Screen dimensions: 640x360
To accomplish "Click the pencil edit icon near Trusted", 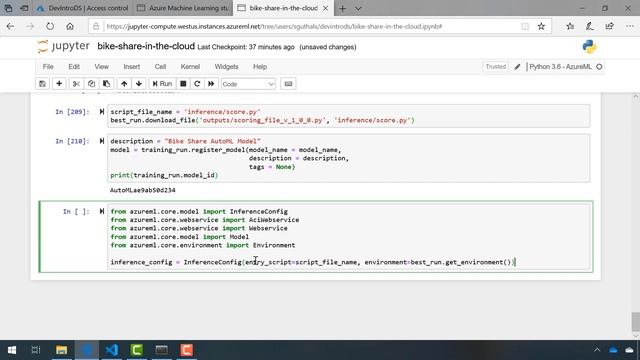I will [517, 67].
